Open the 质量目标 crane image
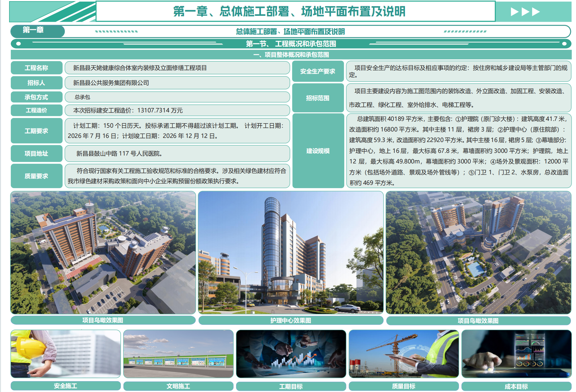The height and width of the screenshot is (392, 576). tap(404, 354)
